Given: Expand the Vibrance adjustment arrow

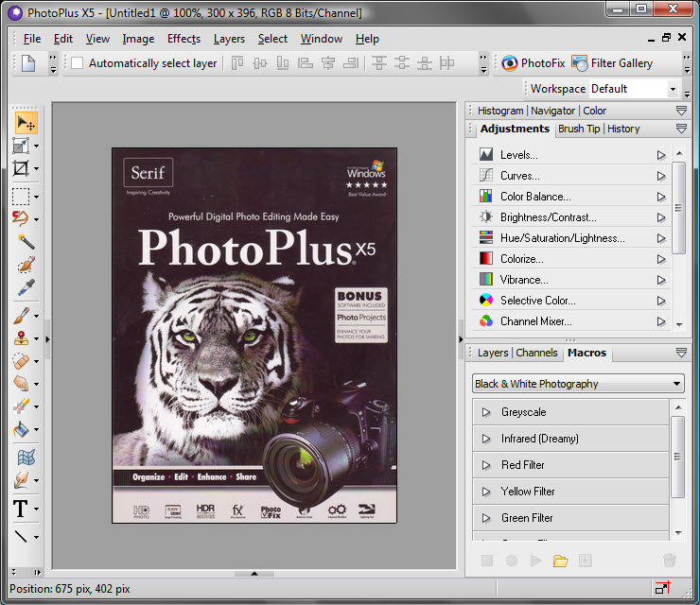Looking at the screenshot, I should pyautogui.click(x=661, y=280).
